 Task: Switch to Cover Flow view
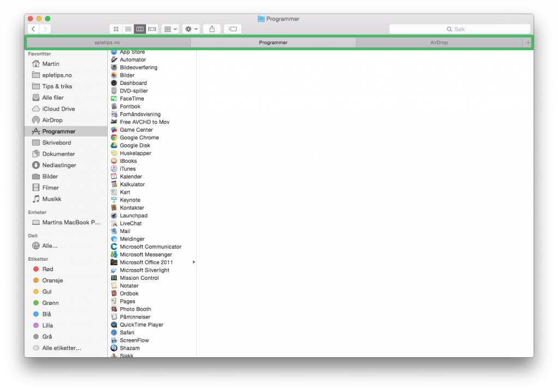click(152, 29)
